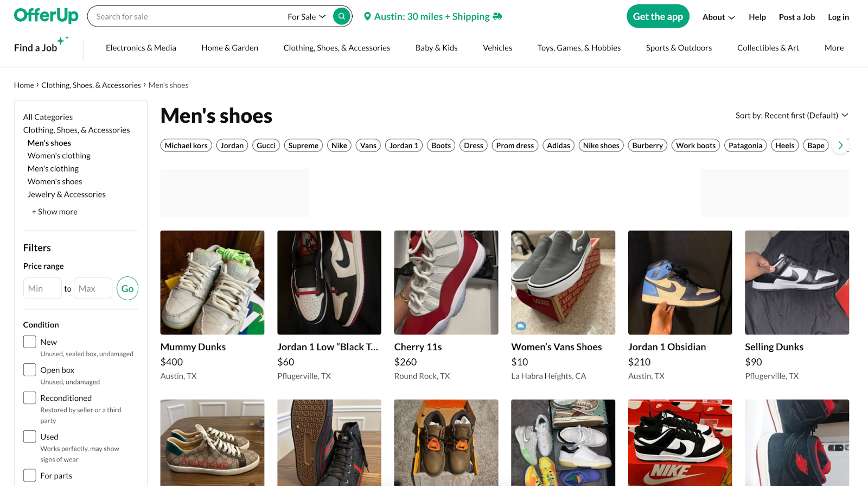This screenshot has width=868, height=486.
Task: Open the Cherry 11s listing photo
Action: pyautogui.click(x=446, y=282)
